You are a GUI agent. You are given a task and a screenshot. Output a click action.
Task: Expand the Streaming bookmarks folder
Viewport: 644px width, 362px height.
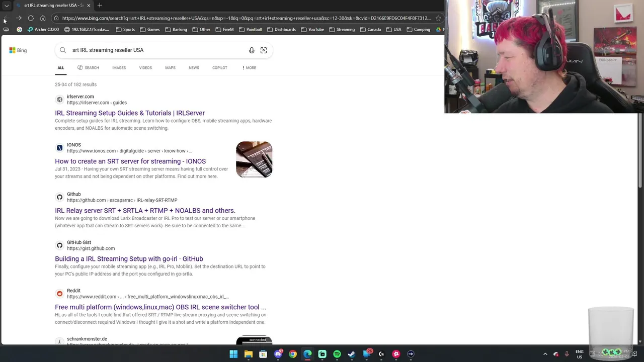click(x=342, y=29)
